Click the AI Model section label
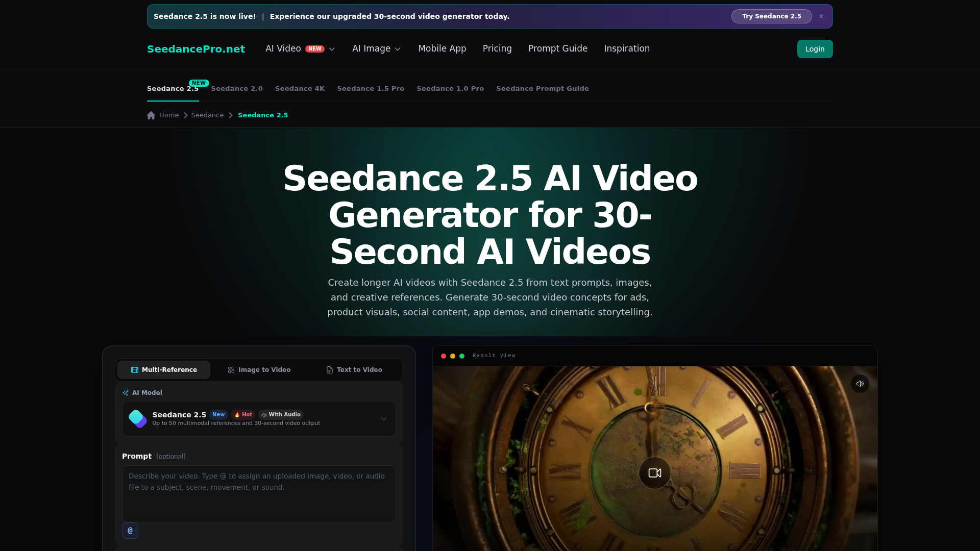The image size is (980, 551). tap(147, 393)
